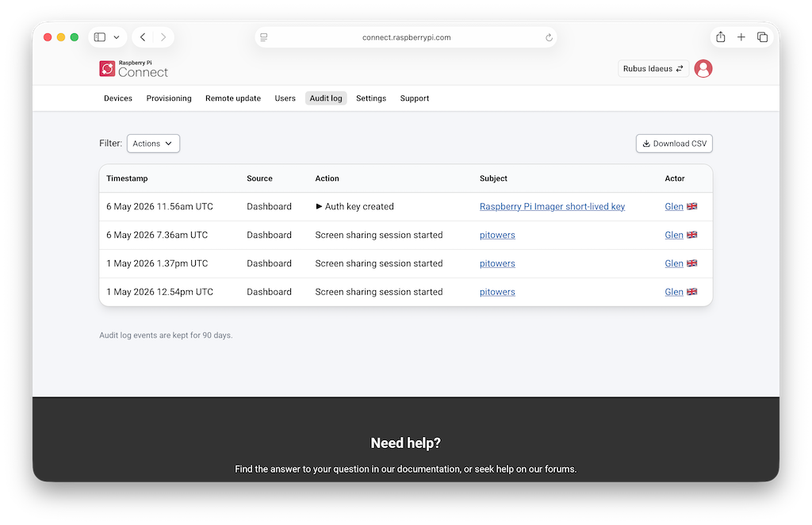Toggle the Safari sidebar button
812x525 pixels.
coord(100,37)
